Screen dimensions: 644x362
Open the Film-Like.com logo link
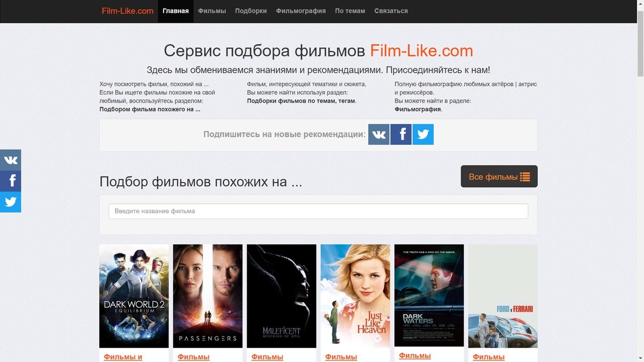click(x=128, y=11)
